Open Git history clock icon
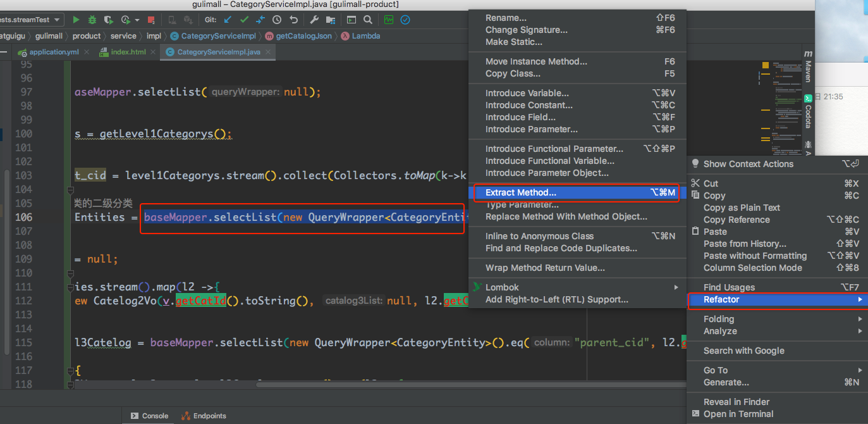 point(277,20)
